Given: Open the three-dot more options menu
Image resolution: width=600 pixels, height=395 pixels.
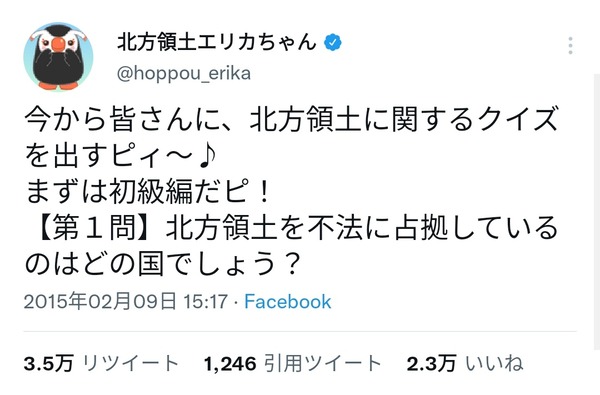Looking at the screenshot, I should [570, 46].
